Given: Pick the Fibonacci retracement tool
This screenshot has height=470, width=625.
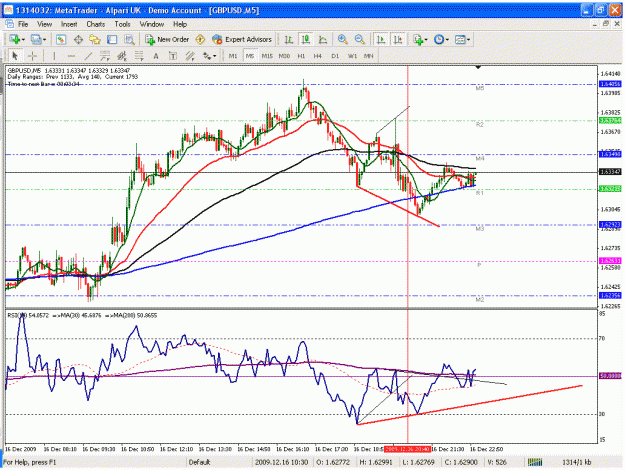Looking at the screenshot, I should 139,56.
